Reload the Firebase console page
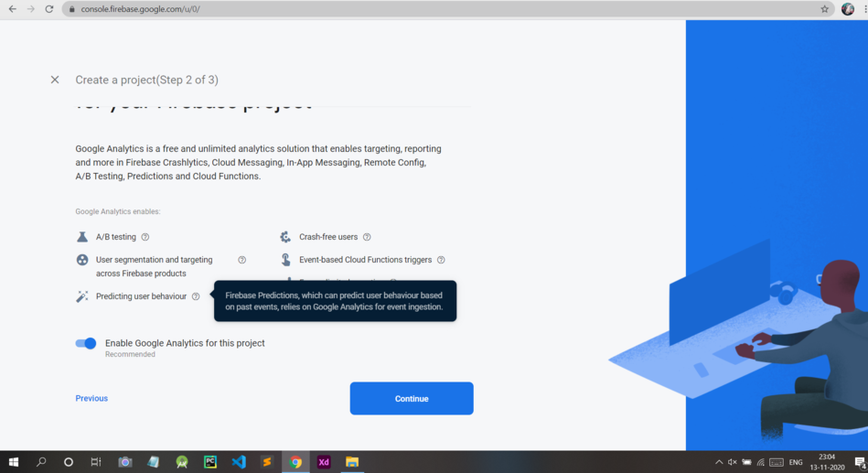 [x=49, y=9]
